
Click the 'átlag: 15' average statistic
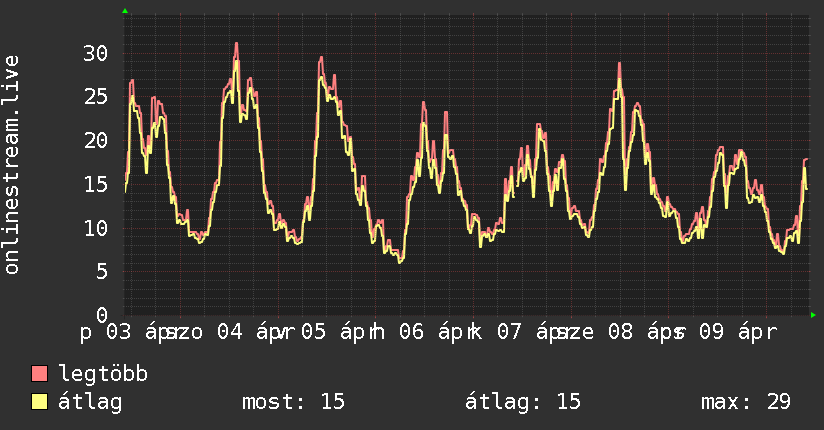click(x=523, y=402)
